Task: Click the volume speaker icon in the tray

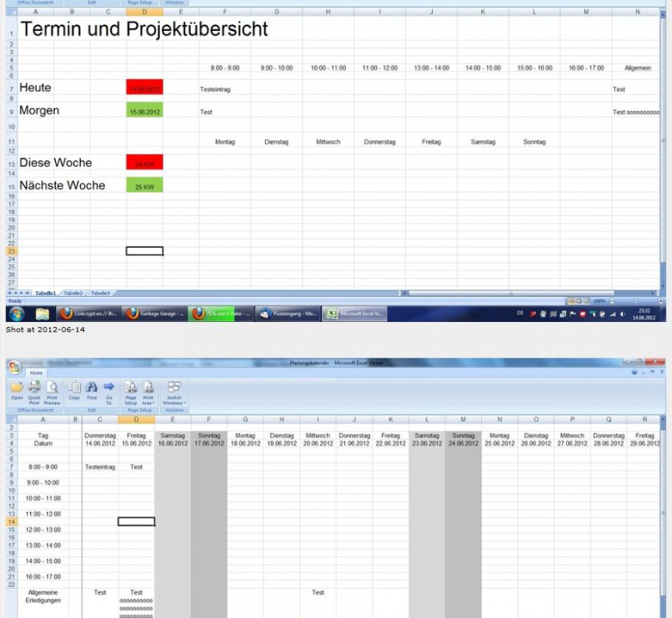Action: 622,314
